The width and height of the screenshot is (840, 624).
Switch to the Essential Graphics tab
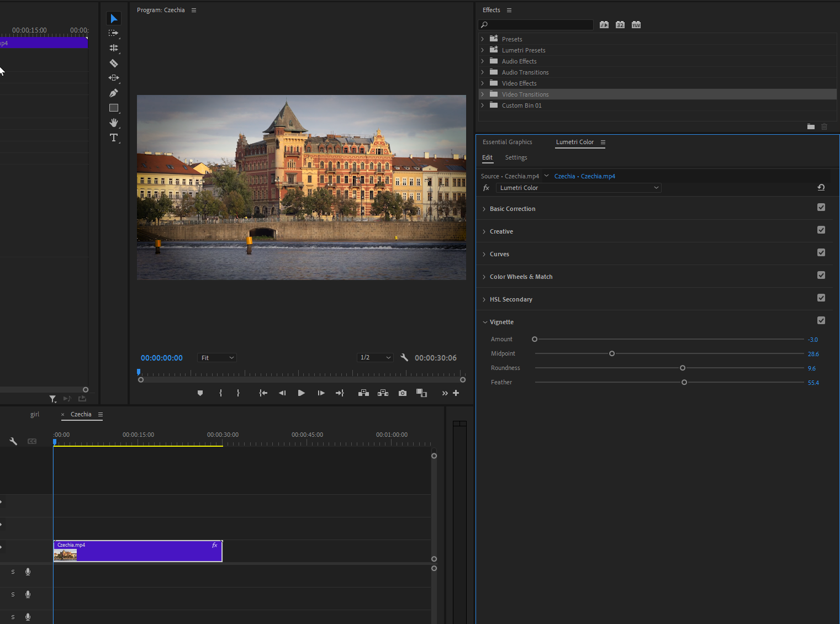click(x=507, y=142)
